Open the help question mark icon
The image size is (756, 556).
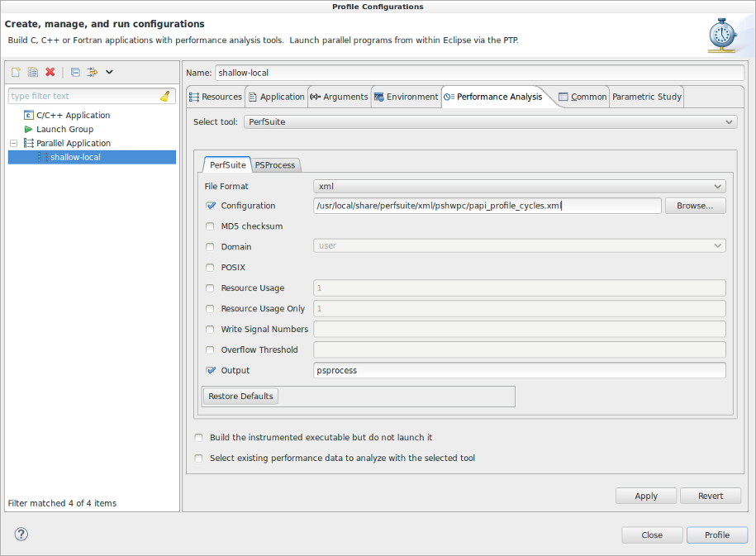[21, 535]
